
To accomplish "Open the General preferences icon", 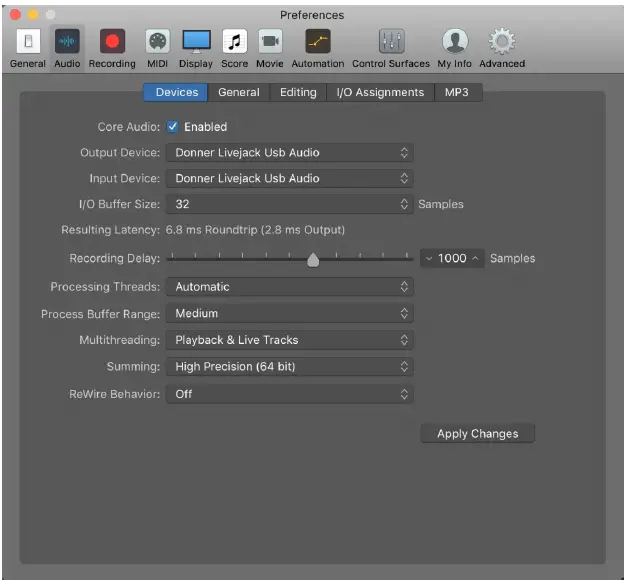I will (27, 43).
